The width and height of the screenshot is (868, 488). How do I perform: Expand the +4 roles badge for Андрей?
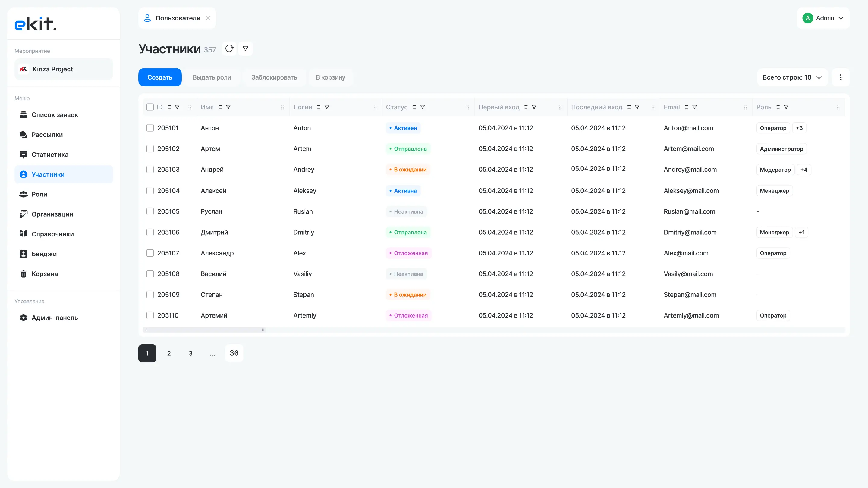pyautogui.click(x=804, y=170)
